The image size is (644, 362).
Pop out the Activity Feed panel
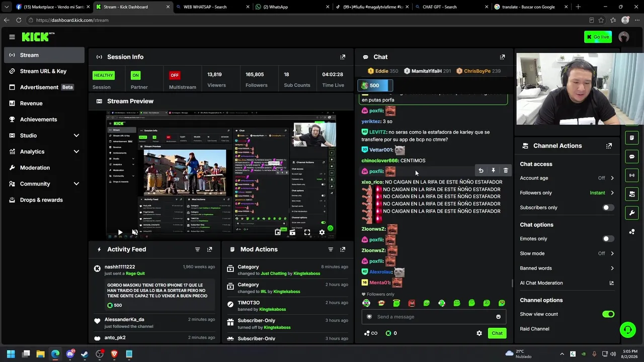[209, 249]
